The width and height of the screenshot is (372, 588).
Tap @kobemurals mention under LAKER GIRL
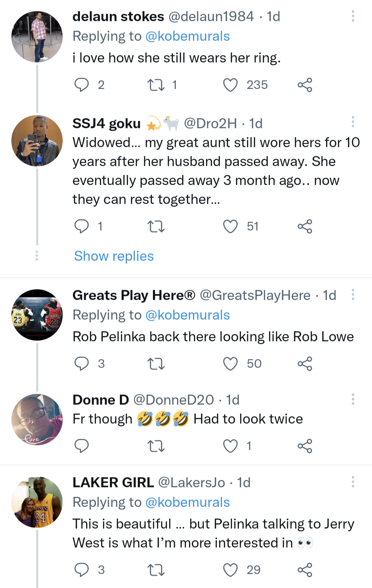point(187,503)
